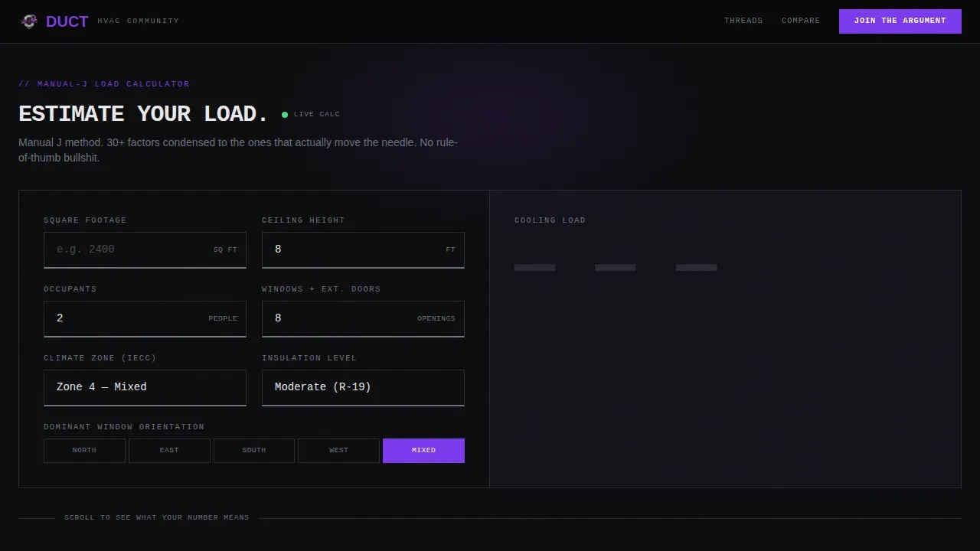Viewport: 980px width, 551px height.
Task: Select Mixed window orientation
Action: point(423,451)
